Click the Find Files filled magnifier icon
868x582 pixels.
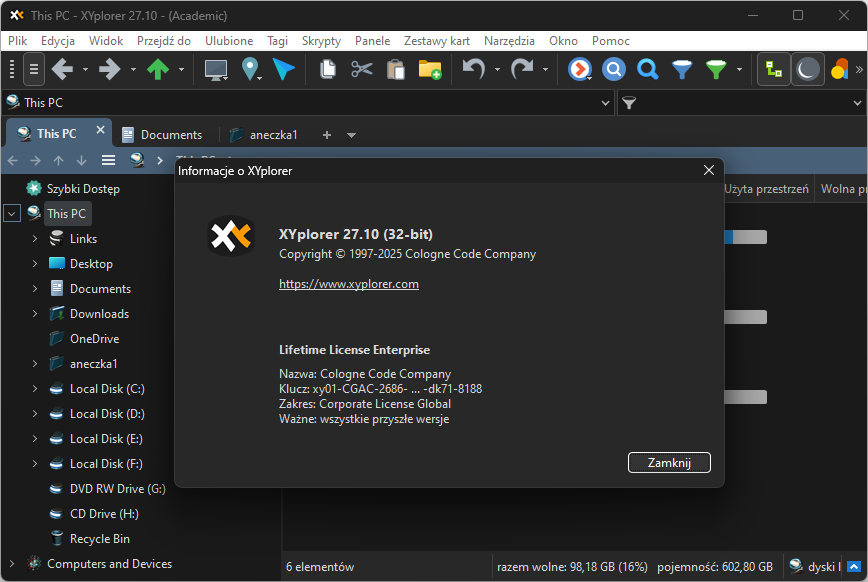(613, 69)
